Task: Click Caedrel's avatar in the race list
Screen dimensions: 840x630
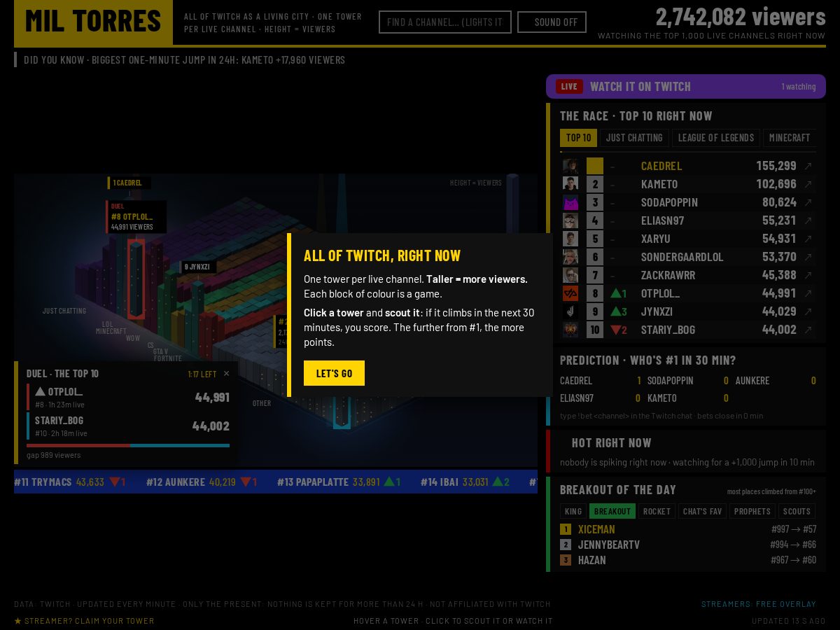Action: tap(570, 166)
